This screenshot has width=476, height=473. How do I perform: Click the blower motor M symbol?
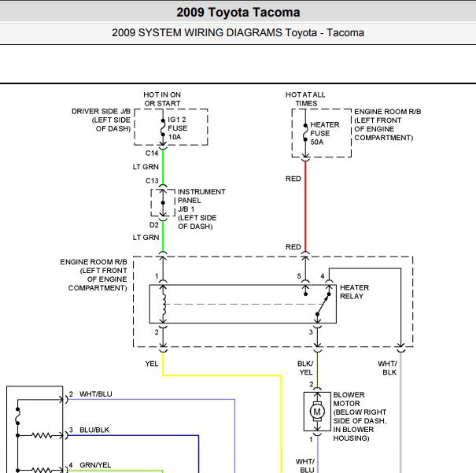pyautogui.click(x=317, y=412)
